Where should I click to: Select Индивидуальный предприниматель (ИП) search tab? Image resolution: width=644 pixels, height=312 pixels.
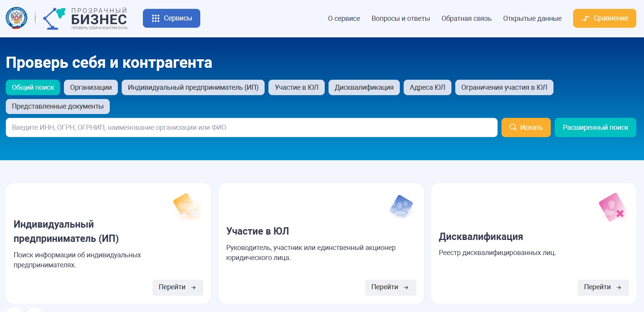(193, 87)
